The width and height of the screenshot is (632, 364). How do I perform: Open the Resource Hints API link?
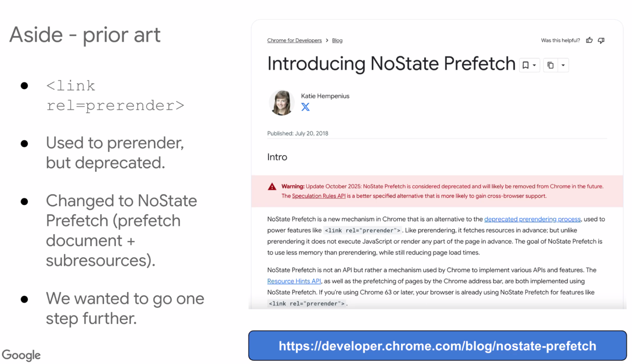[x=294, y=281]
